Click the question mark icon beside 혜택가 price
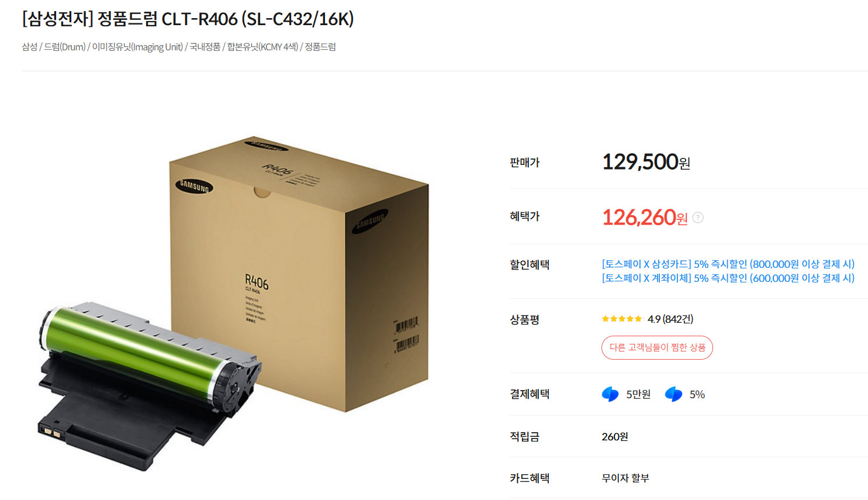868x500 pixels. (x=698, y=218)
